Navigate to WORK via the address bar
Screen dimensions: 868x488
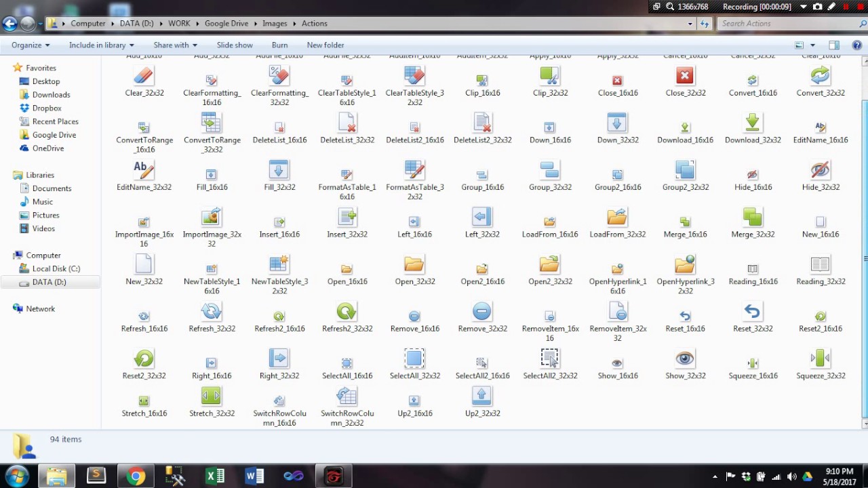[x=179, y=23]
